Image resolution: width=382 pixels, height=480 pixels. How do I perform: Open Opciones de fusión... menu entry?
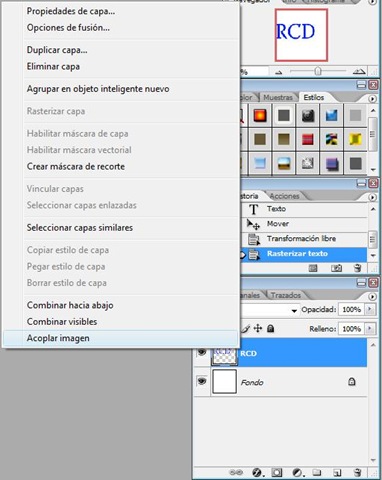120,28
